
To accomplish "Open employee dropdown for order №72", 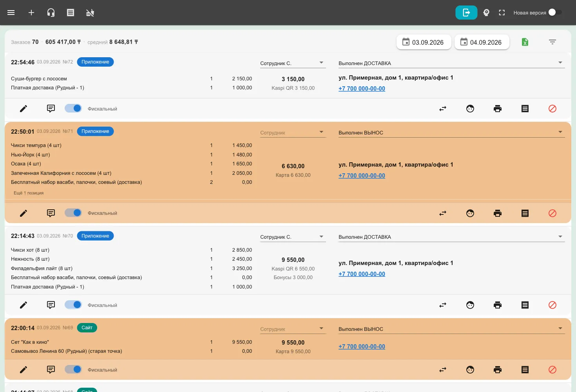I will click(293, 63).
